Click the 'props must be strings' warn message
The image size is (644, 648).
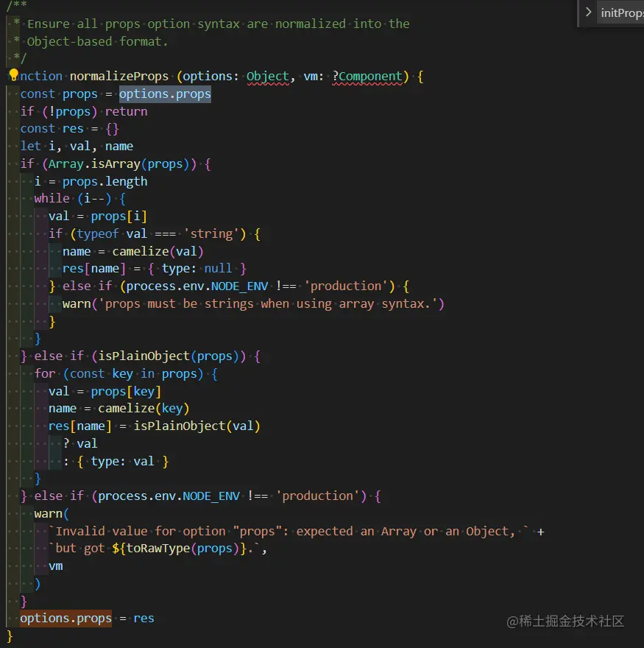(x=268, y=304)
